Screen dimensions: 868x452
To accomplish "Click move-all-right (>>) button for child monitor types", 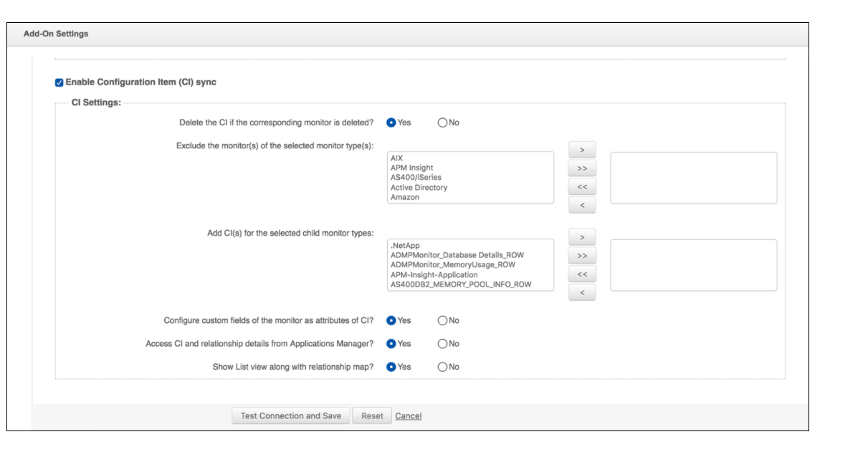I will 582,256.
